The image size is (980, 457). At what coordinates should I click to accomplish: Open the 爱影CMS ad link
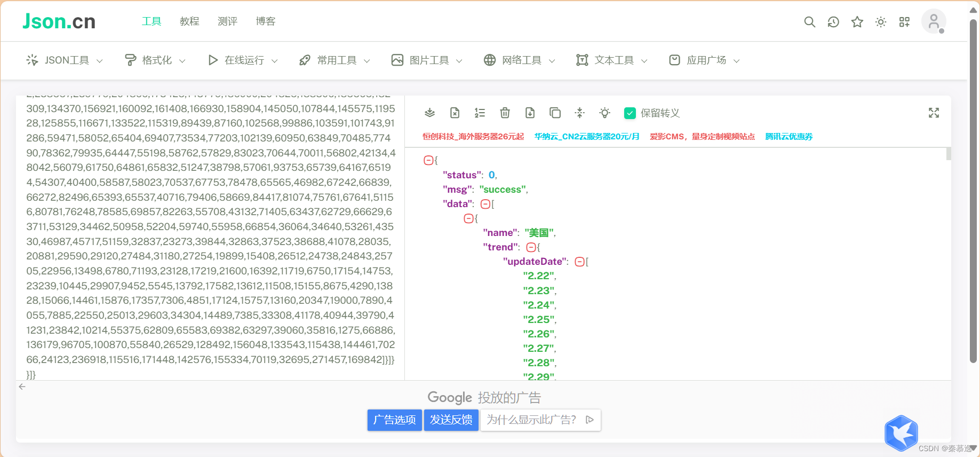pyautogui.click(x=702, y=137)
